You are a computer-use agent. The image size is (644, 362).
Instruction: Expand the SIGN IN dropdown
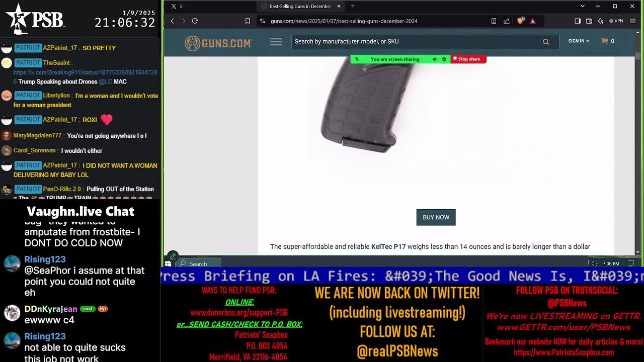tap(579, 41)
